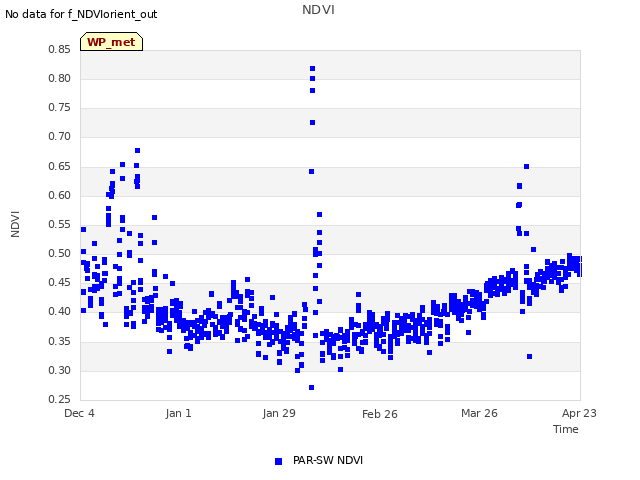This screenshot has height=480, width=640.
Task: Click the vertical NDVI axis label
Action: point(15,224)
